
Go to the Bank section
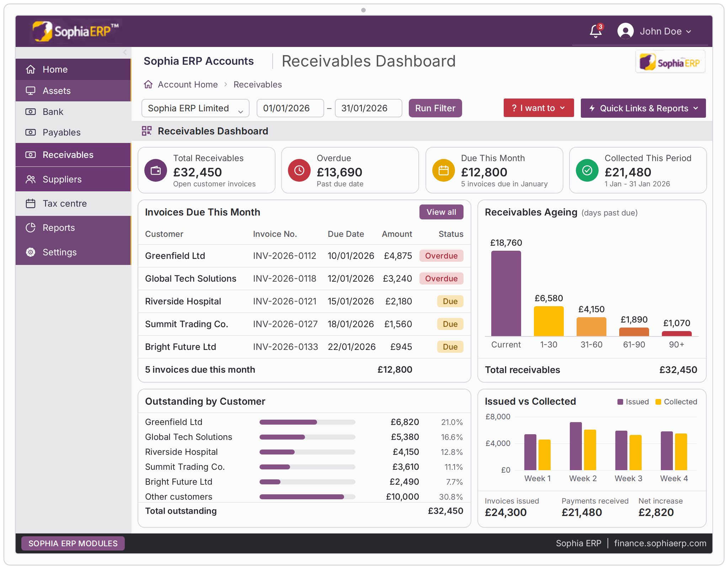73,112
